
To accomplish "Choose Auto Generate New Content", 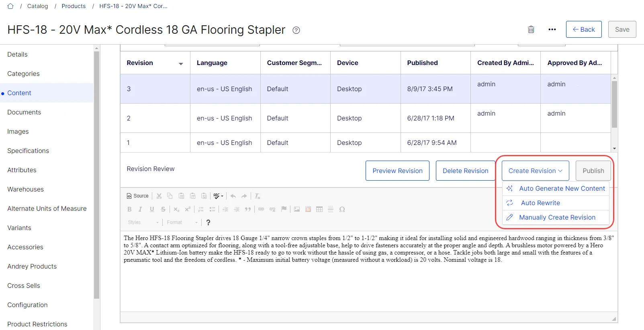I will [556, 188].
